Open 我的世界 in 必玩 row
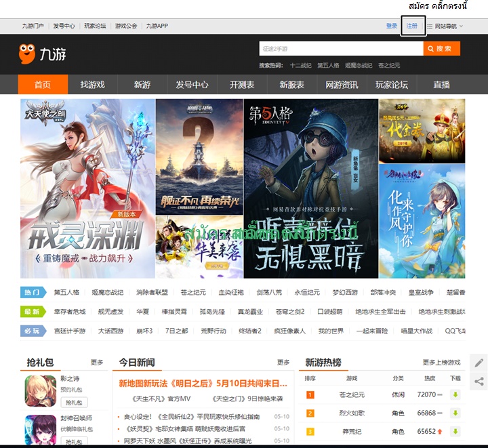 pos(331,331)
